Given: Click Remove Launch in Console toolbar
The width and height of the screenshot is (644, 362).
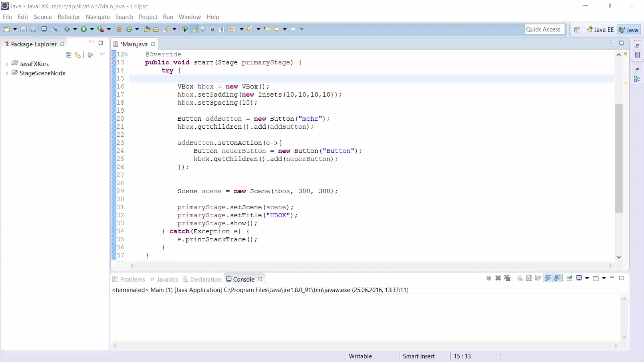Looking at the screenshot, I should point(498,278).
